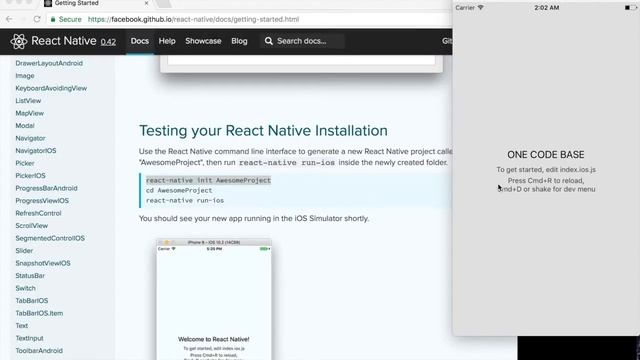Open StatusBar in the sidebar

coord(30,276)
